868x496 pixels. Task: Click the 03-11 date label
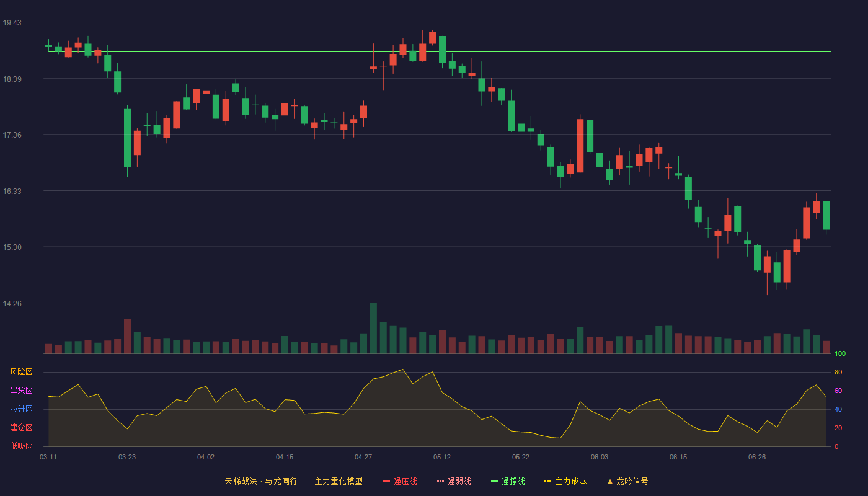pyautogui.click(x=48, y=457)
